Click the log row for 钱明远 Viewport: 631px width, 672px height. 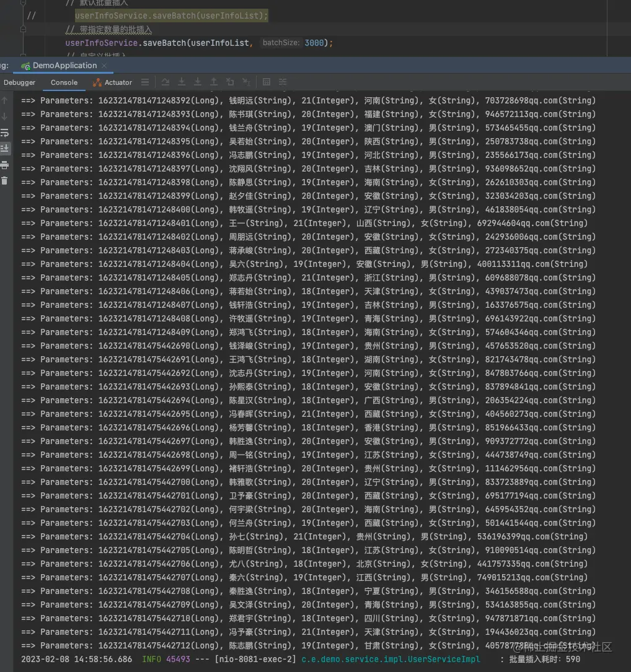(x=309, y=101)
